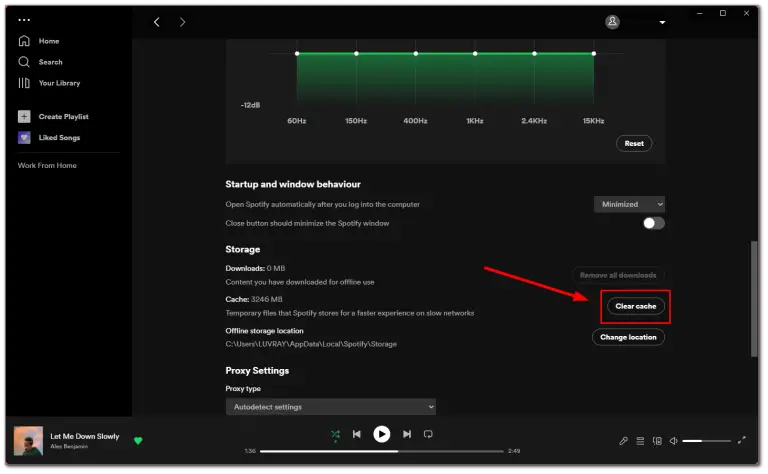Screen dimensions: 768x474
Task: Enable repeat mode icon
Action: (428, 434)
